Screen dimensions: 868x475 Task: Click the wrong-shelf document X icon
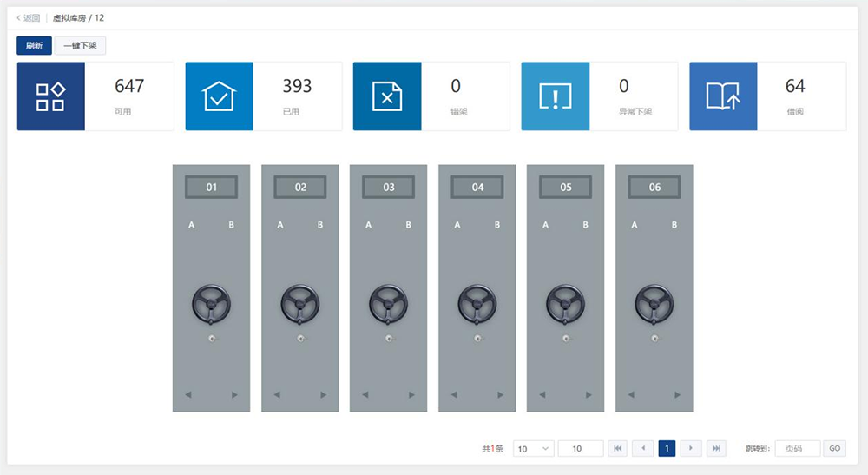point(387,96)
